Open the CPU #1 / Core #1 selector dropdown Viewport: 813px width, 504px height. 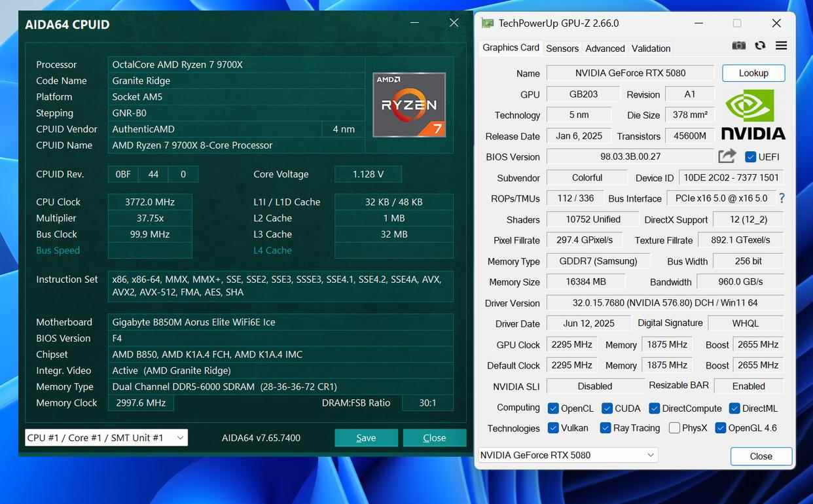click(x=106, y=438)
